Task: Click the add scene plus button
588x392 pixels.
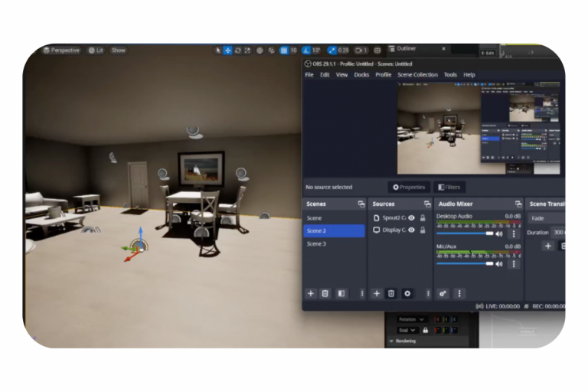Action: tap(310, 293)
